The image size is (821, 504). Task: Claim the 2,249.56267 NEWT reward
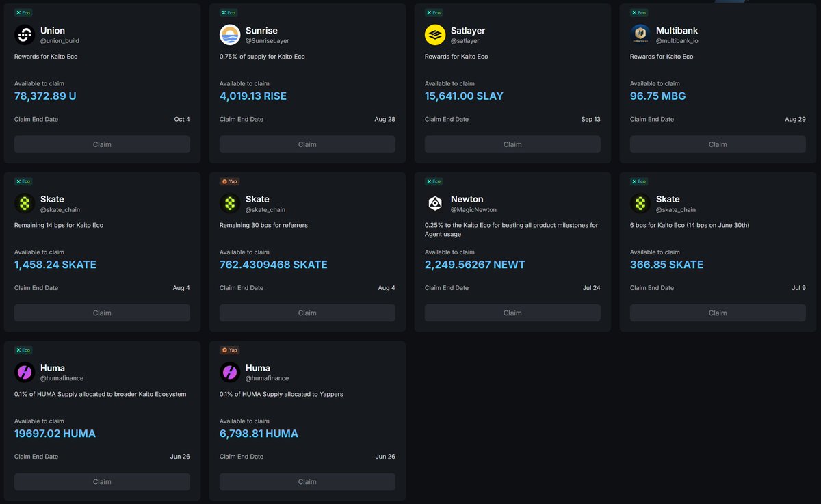point(512,313)
